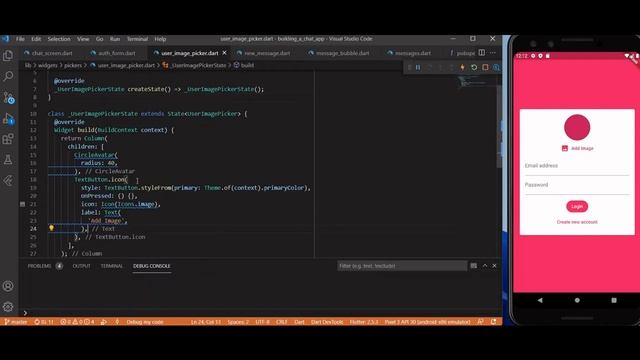Open the Flutter sidebar icon below Testing
The image size is (640, 360).
tap(8, 180)
